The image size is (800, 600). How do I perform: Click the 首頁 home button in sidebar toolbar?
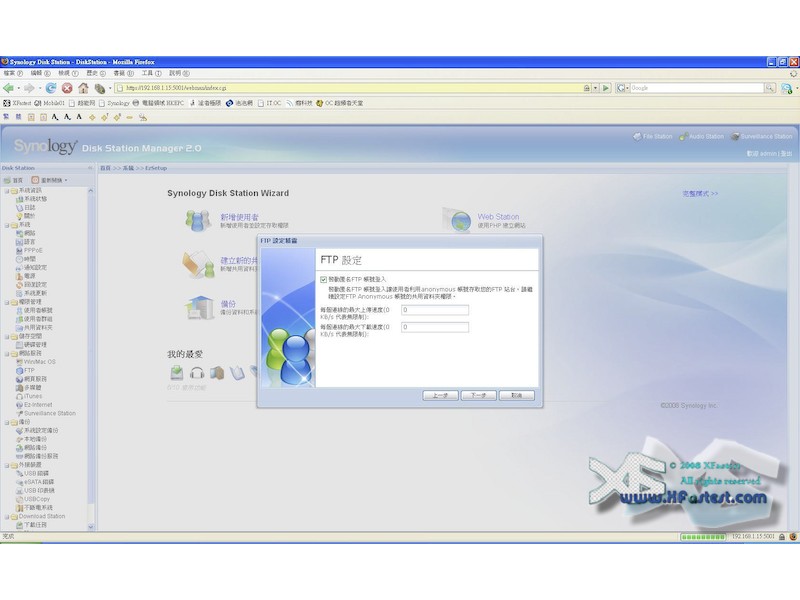(13, 180)
